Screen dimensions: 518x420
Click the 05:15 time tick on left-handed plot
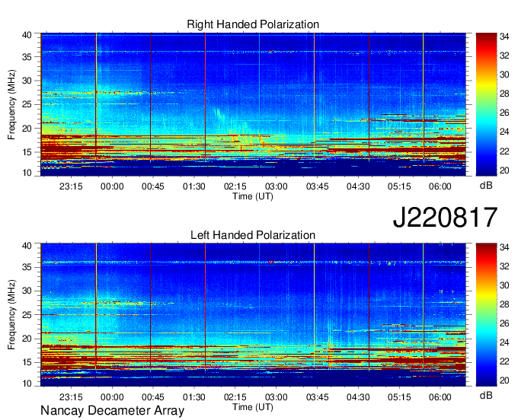(x=399, y=397)
